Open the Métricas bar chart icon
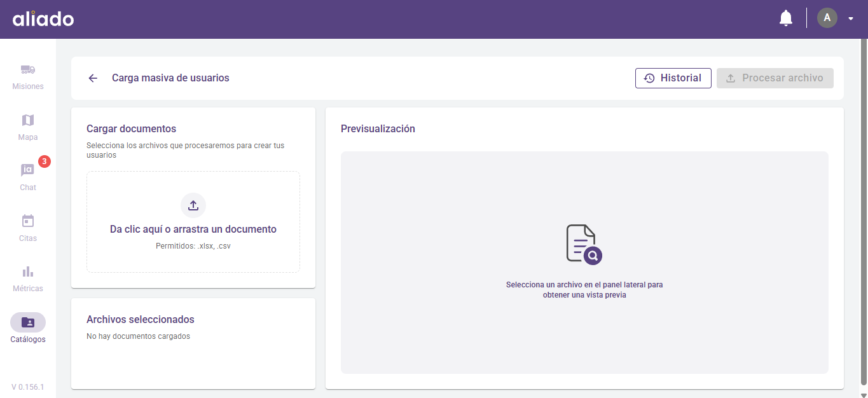 pos(28,271)
